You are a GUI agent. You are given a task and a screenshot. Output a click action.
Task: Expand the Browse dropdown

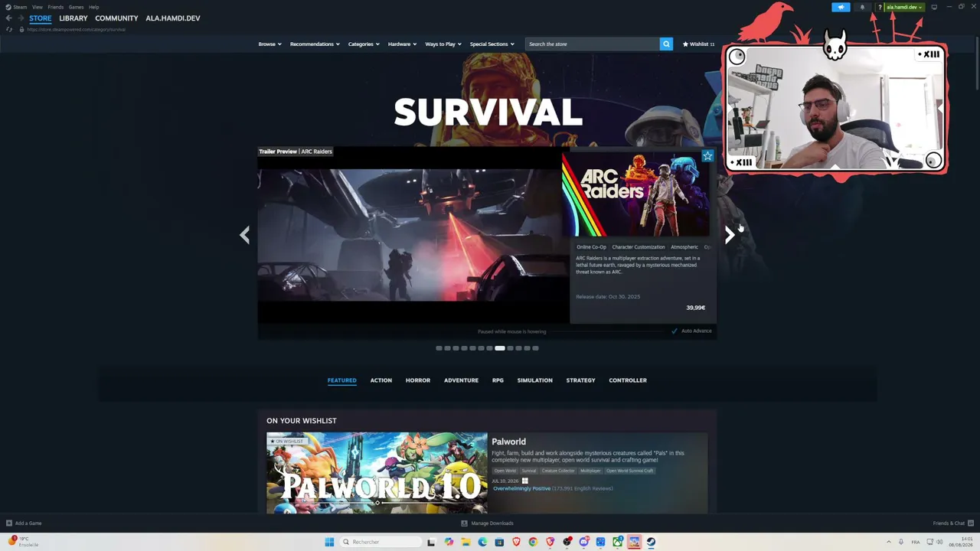click(x=269, y=44)
